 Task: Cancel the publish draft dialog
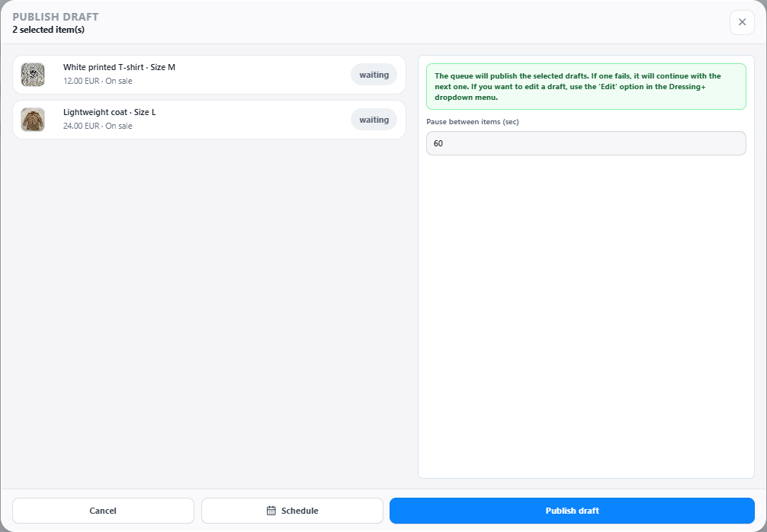tap(103, 511)
